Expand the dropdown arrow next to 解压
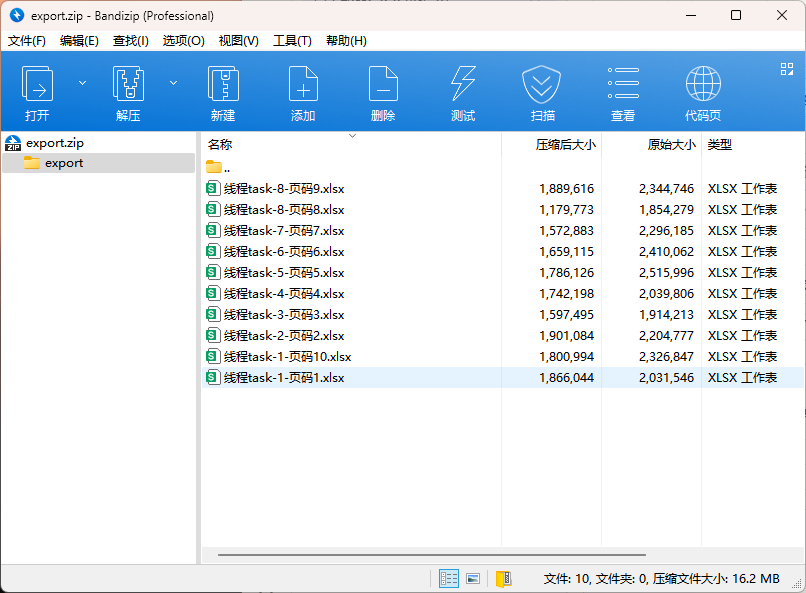 pyautogui.click(x=173, y=82)
